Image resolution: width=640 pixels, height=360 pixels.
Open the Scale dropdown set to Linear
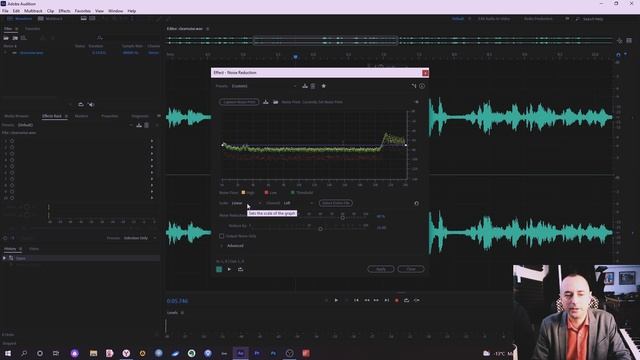click(x=247, y=203)
